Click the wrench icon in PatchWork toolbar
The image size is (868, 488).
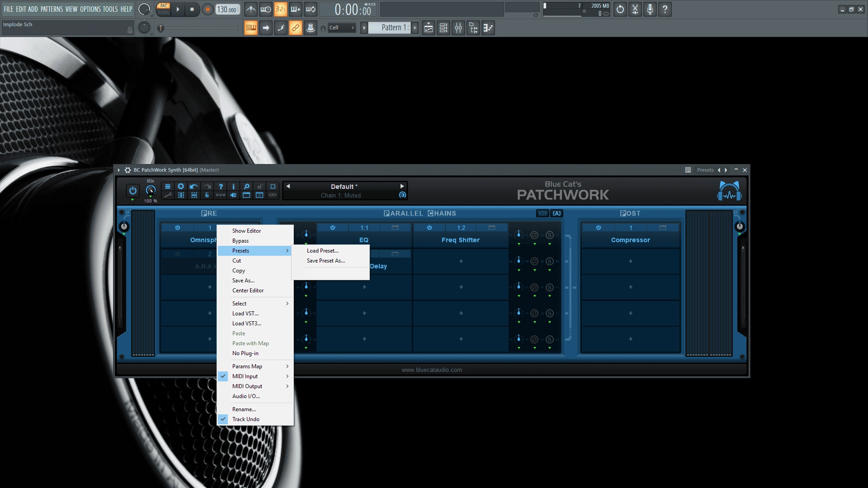(x=168, y=195)
